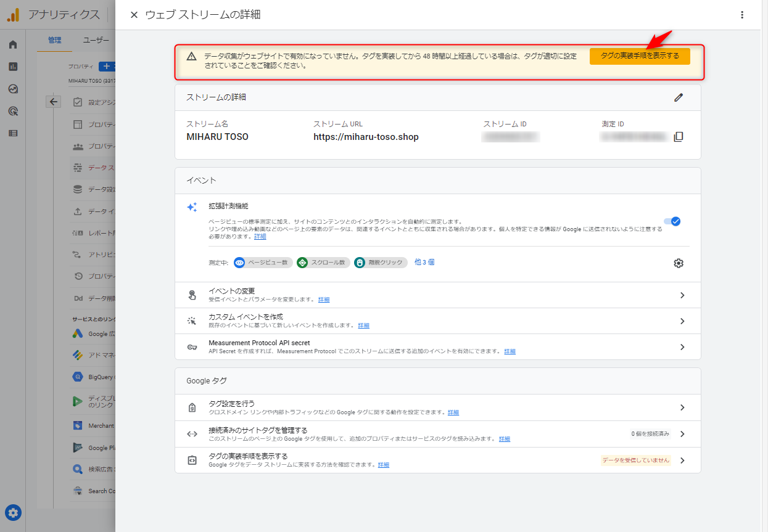The height and width of the screenshot is (532, 768).
Task: Open 詳細 link in タグ設定を行う row
Action: click(x=453, y=412)
